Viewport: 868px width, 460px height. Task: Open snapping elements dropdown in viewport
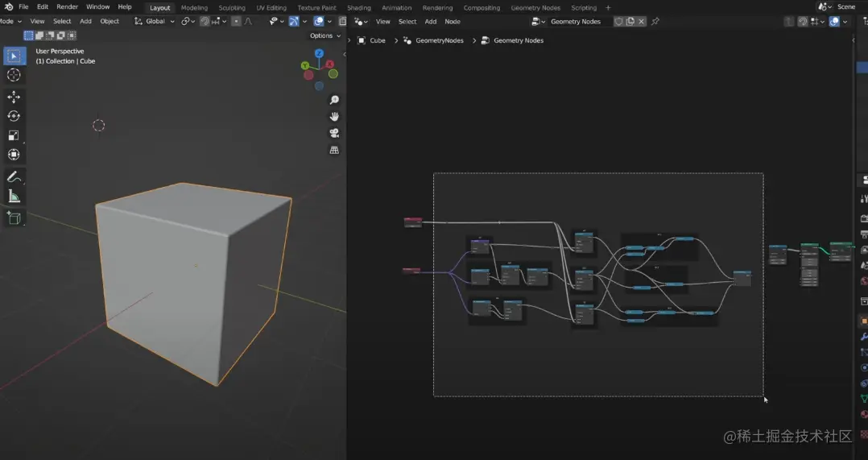[x=219, y=22]
